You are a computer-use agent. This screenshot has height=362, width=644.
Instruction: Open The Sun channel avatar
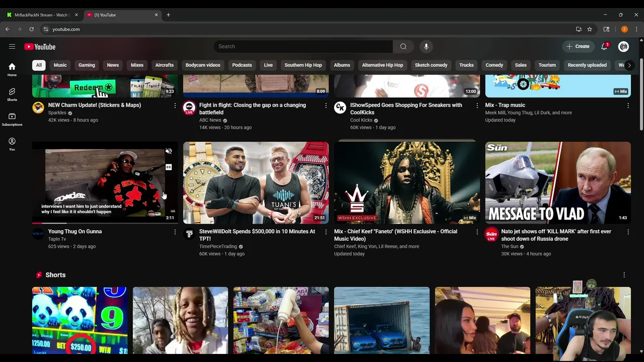coord(491,233)
